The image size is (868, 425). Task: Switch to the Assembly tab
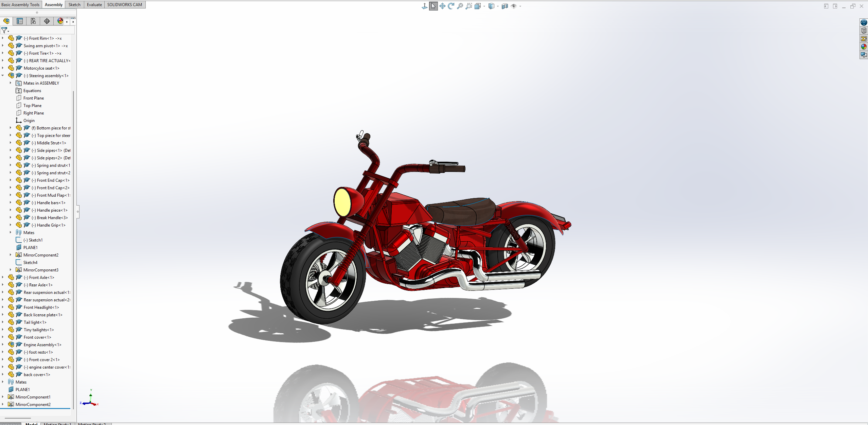(x=54, y=5)
